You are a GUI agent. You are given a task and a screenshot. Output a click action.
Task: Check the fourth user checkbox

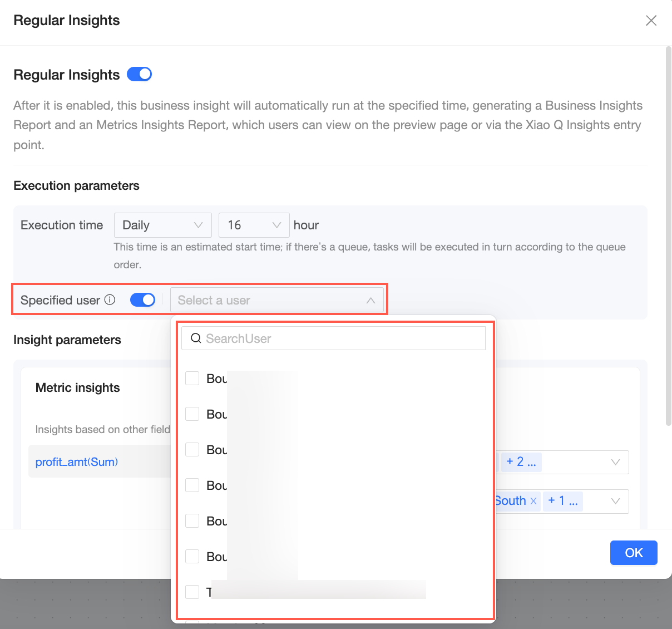point(192,485)
